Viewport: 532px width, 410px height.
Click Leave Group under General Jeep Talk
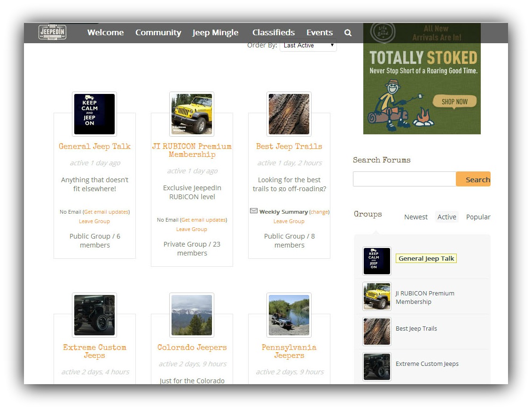click(94, 222)
